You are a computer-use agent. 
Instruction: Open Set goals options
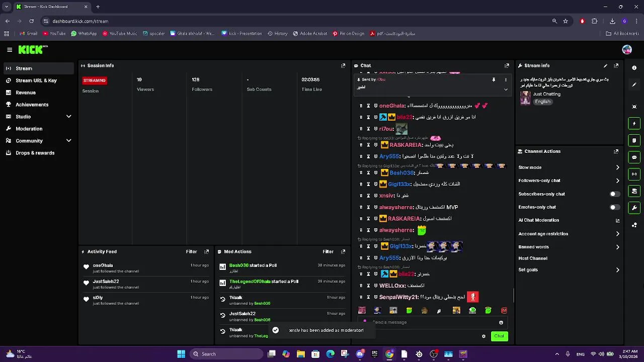click(x=569, y=270)
